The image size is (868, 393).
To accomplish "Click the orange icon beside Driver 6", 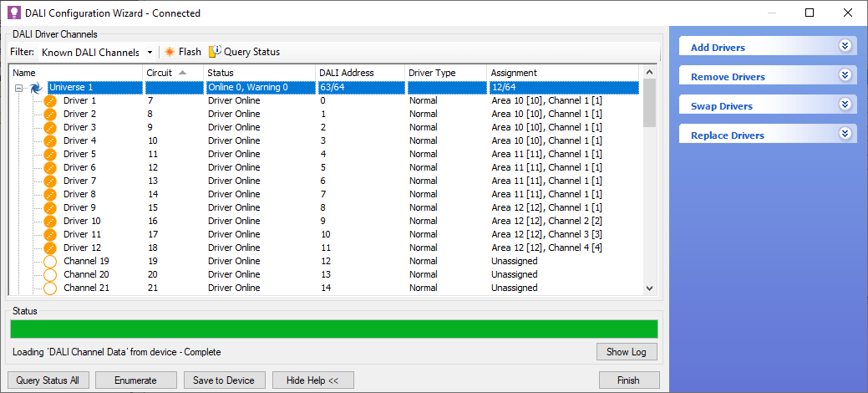I will pyautogui.click(x=50, y=167).
